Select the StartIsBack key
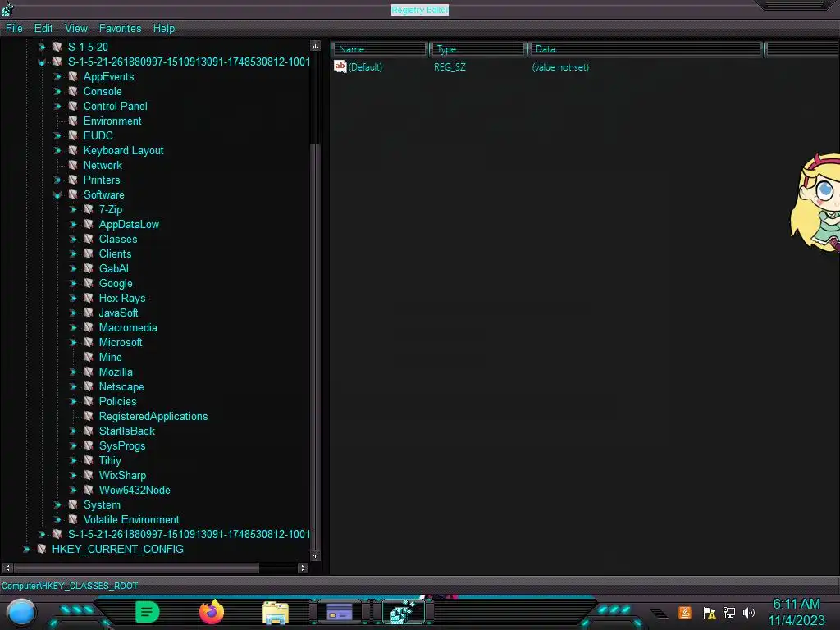 pyautogui.click(x=127, y=431)
